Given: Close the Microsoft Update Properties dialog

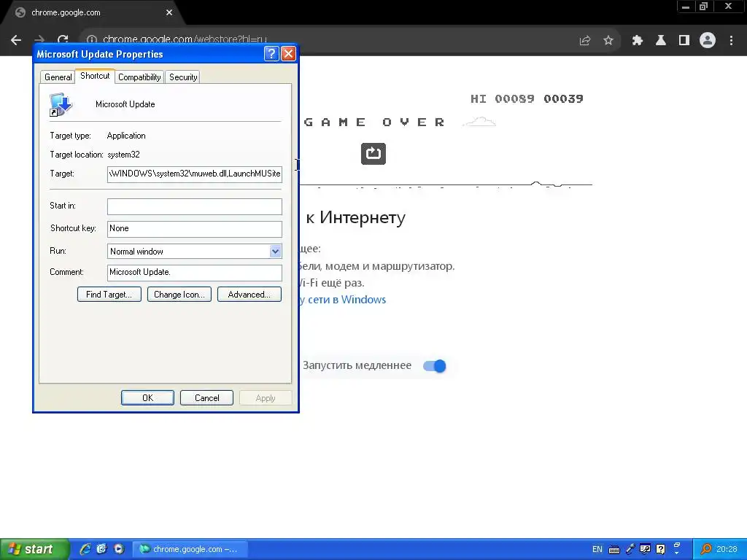Looking at the screenshot, I should 288,53.
